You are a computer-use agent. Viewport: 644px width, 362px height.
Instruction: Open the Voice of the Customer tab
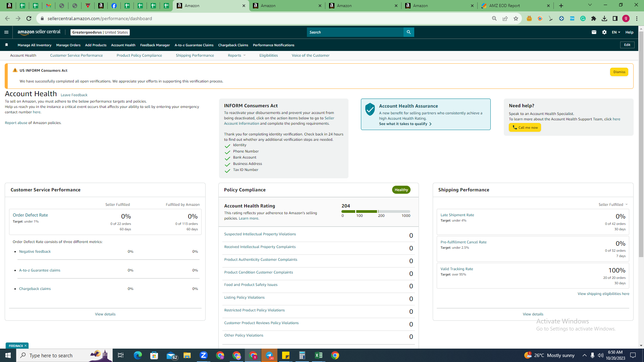(311, 55)
